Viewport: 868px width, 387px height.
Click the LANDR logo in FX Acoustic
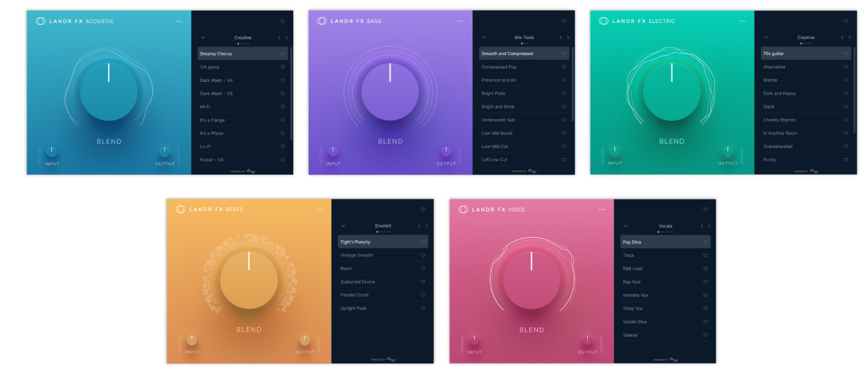pyautogui.click(x=40, y=21)
